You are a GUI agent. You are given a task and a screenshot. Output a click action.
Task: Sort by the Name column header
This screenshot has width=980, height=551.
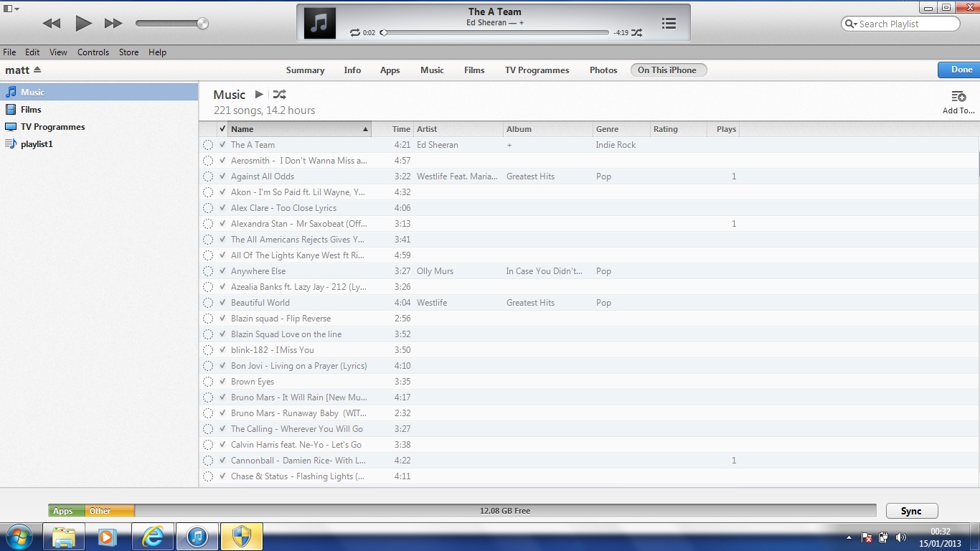click(x=299, y=129)
